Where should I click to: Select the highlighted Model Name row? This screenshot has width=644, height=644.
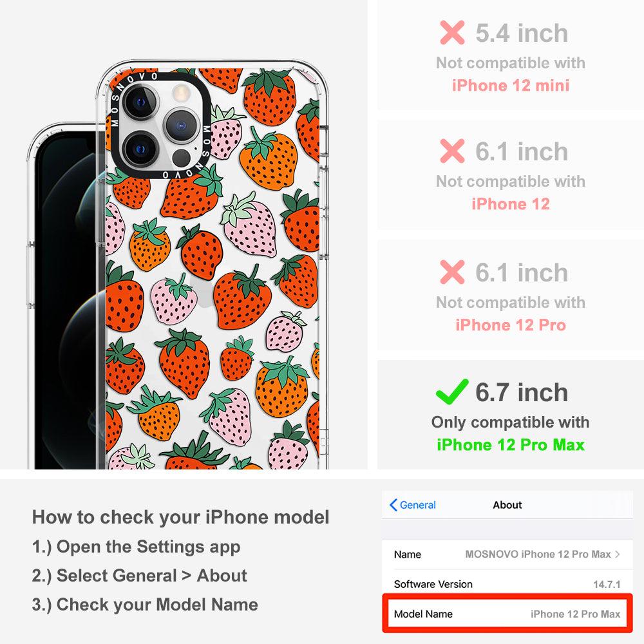click(507, 614)
